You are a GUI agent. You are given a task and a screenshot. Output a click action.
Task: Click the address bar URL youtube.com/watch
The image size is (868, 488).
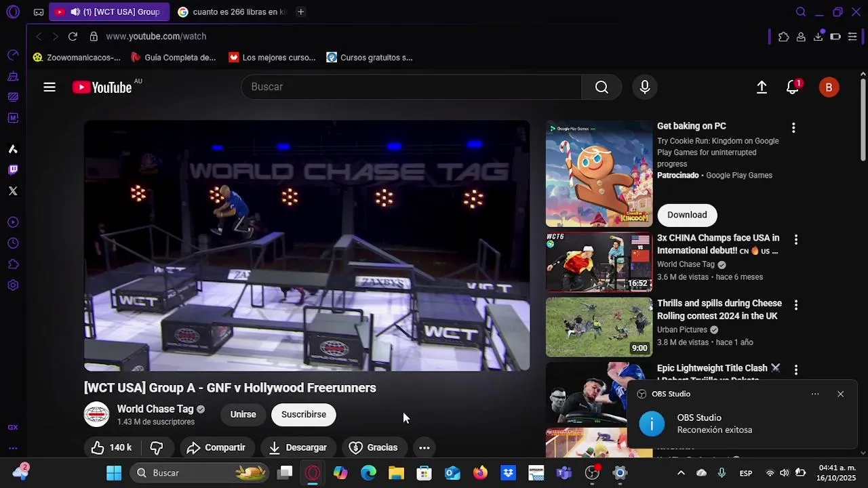pyautogui.click(x=156, y=36)
